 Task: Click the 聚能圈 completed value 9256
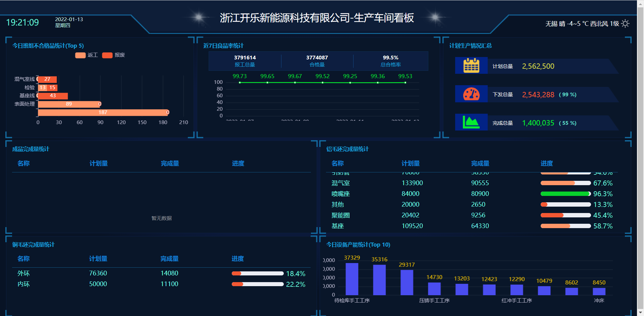478,215
